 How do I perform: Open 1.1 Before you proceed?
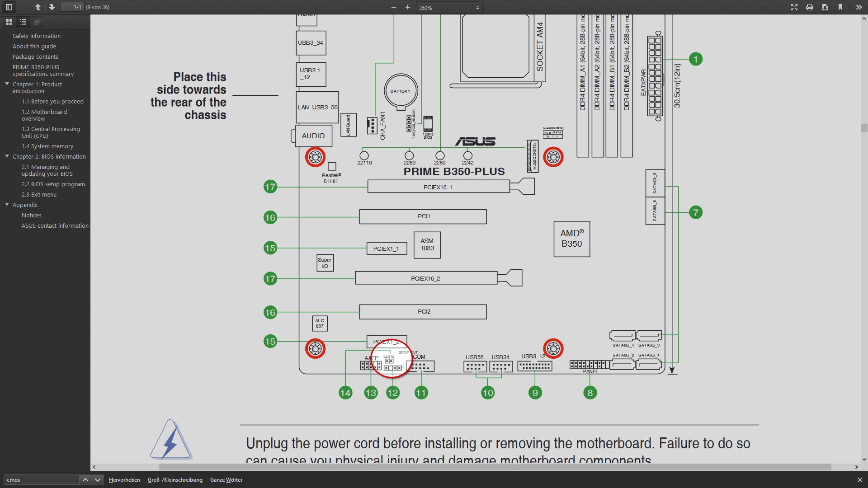tap(52, 101)
